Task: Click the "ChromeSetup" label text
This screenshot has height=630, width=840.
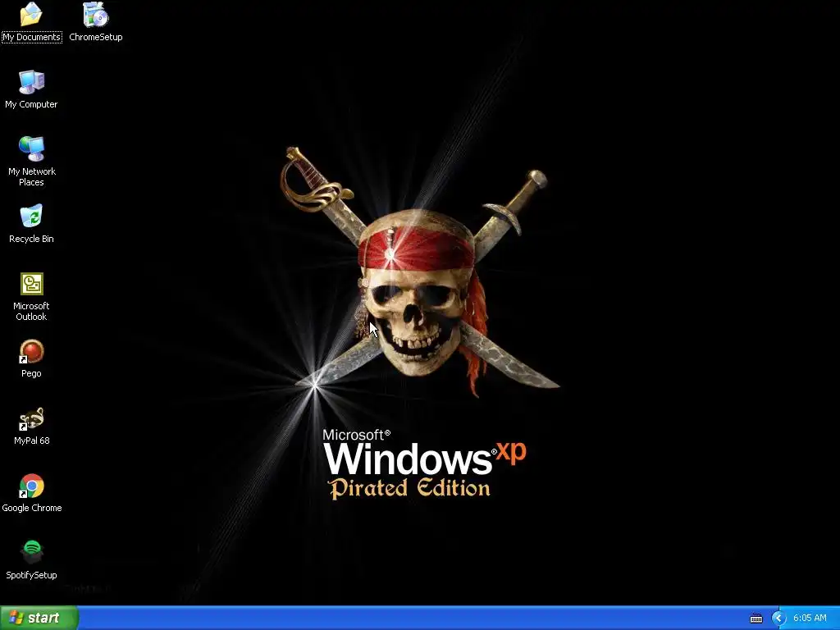Action: (96, 37)
